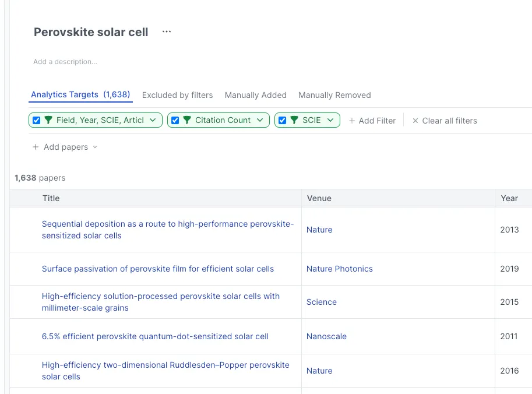The width and height of the screenshot is (532, 394).
Task: Open the Manually Added tab
Action: point(256,95)
